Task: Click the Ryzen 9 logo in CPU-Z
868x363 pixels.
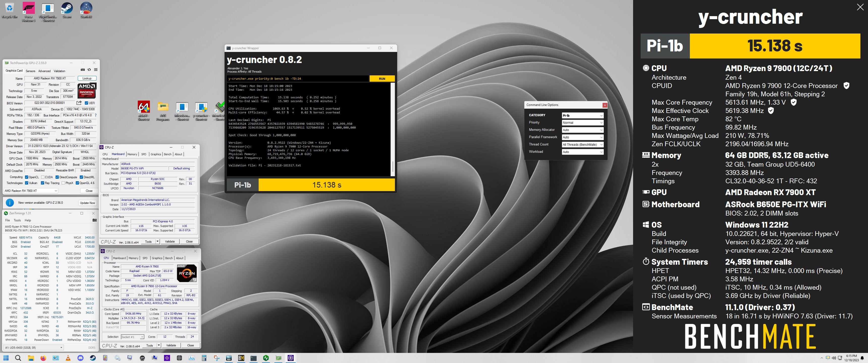Action: (x=187, y=273)
